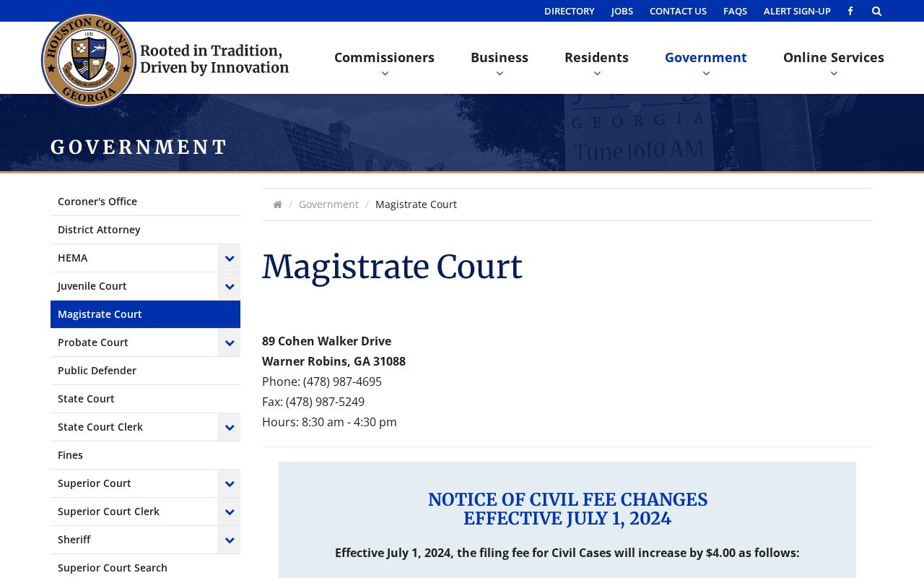The height and width of the screenshot is (578, 924).
Task: Expand the HEMA sidebar submenu
Action: pyautogui.click(x=229, y=258)
